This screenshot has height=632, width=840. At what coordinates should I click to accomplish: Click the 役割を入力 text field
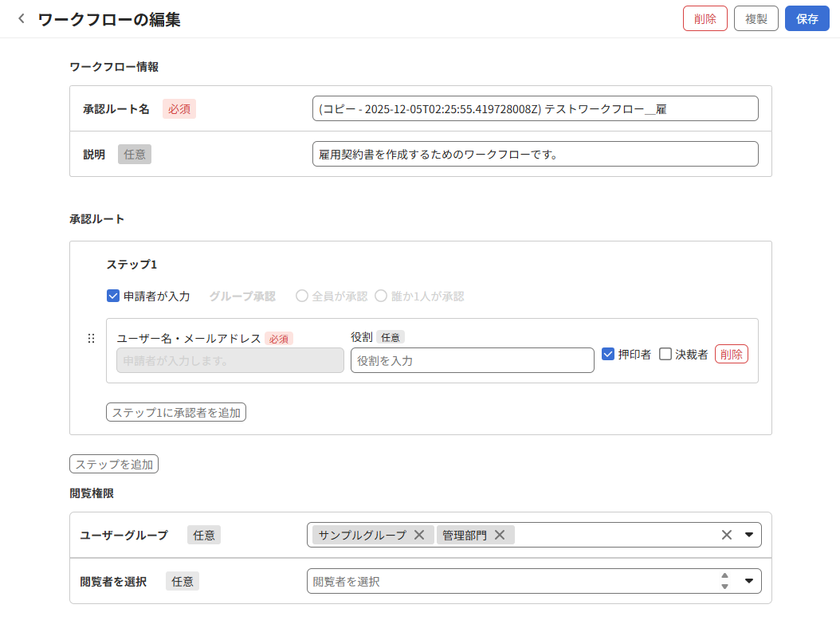click(472, 360)
